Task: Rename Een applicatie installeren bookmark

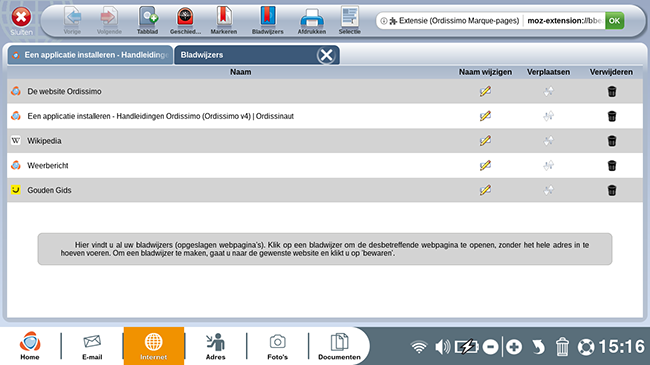Action: click(x=485, y=116)
